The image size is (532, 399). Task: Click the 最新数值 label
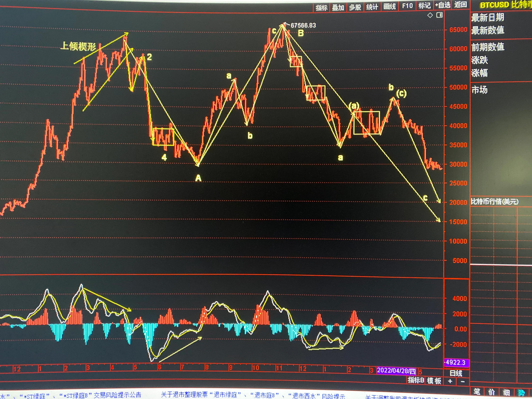488,30
